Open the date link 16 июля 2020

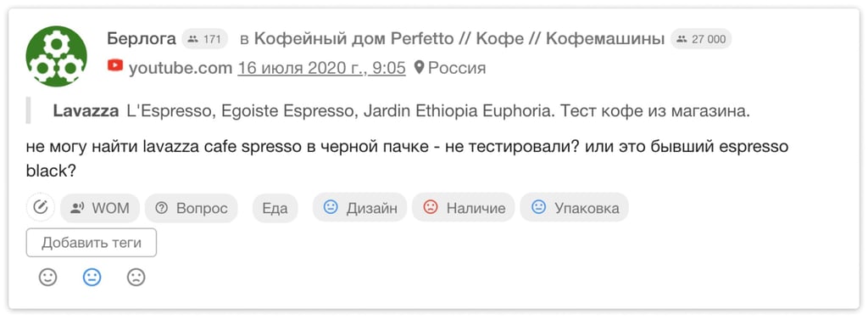tap(321, 68)
